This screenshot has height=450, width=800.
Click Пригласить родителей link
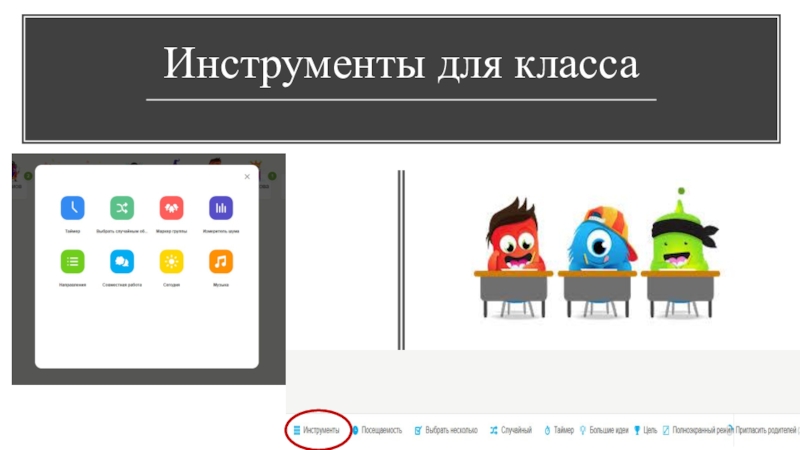766,430
